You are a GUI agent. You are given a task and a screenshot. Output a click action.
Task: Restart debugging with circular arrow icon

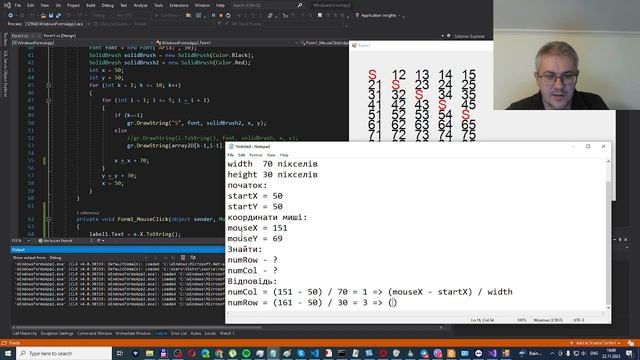tap(228, 16)
